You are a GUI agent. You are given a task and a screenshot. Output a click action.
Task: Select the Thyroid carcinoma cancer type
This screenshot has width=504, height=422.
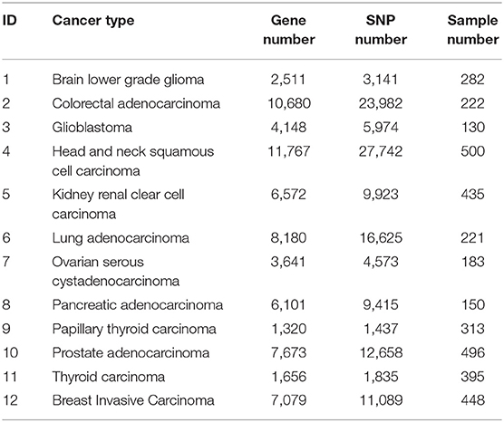[108, 377]
